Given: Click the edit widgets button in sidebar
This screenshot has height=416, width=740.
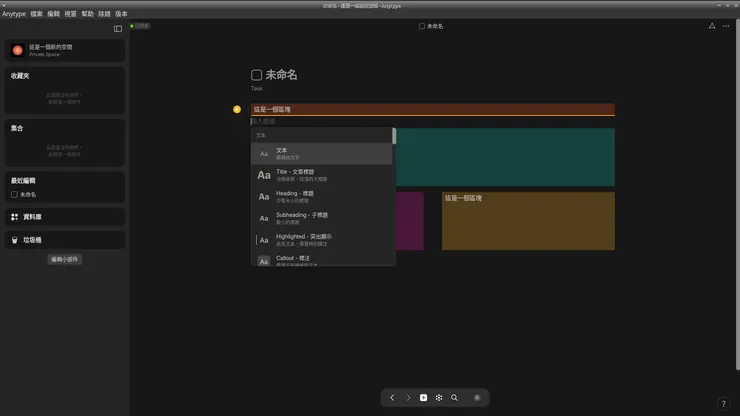Looking at the screenshot, I should coord(65,259).
